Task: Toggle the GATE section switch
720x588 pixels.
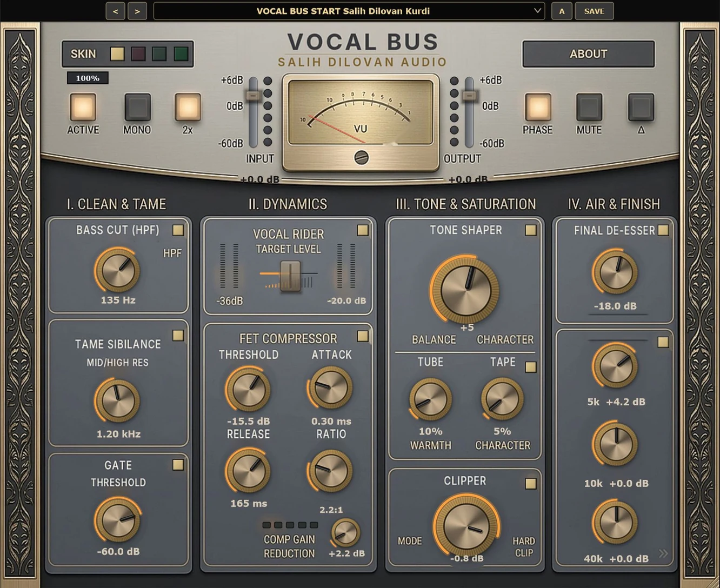Action: click(178, 465)
